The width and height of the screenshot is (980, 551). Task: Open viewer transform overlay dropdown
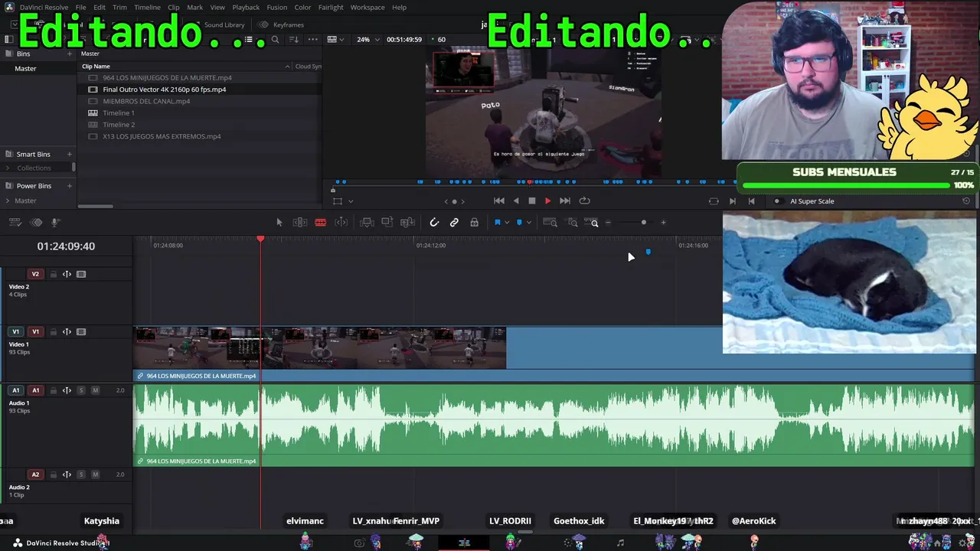point(351,201)
